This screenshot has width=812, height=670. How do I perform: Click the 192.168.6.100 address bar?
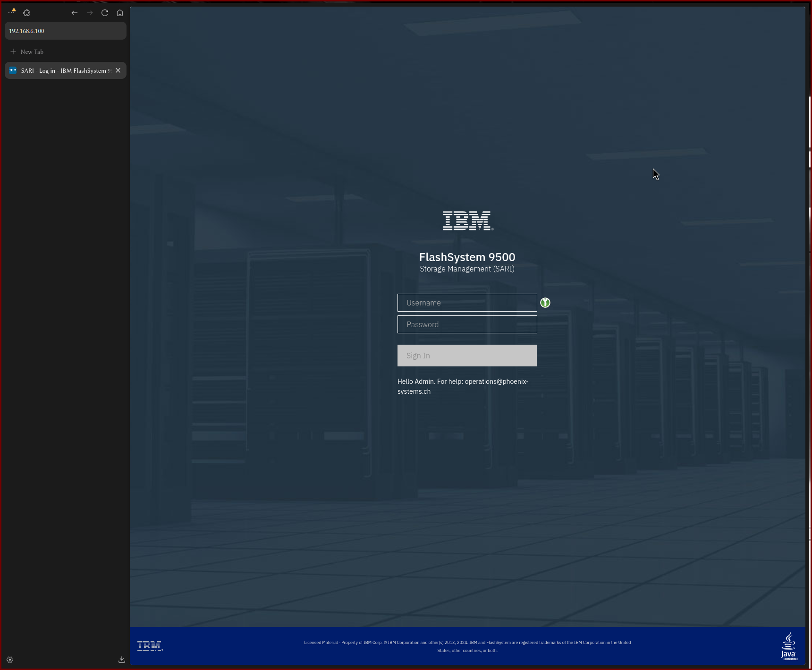click(65, 31)
